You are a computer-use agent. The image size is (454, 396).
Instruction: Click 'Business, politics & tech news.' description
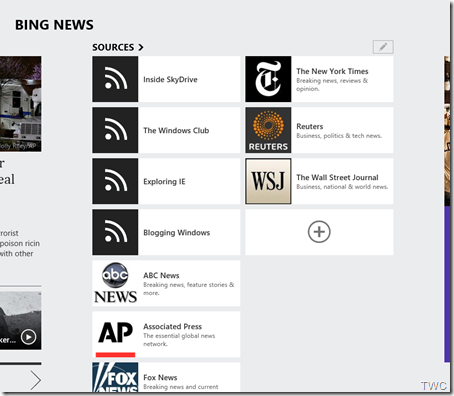[339, 136]
